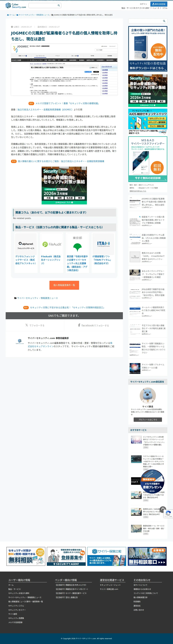Click the home icon in breadcrumb
Screen dimensions: 173x644
point(8,15)
